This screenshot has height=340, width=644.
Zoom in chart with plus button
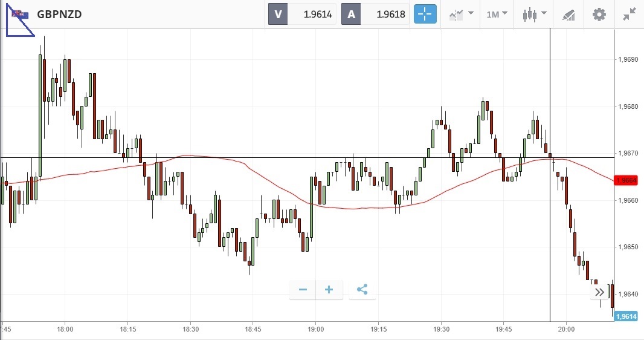(x=329, y=290)
